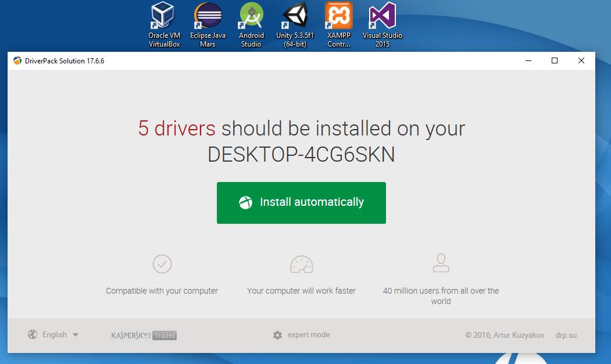Click the "© 2016, Artur Kuzyakov" copyright text
611x364 pixels.
click(505, 335)
